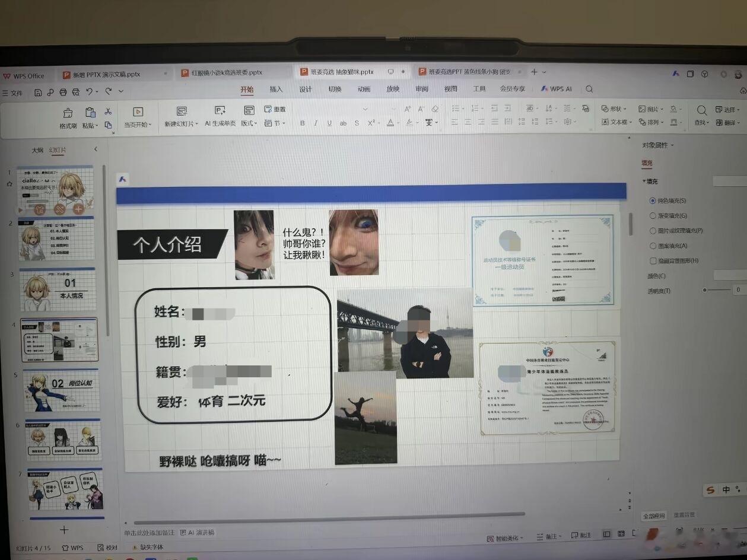This screenshot has height=560, width=747.
Task: Enable the 隐藏背景图形(H) checkbox
Action: pos(653,260)
